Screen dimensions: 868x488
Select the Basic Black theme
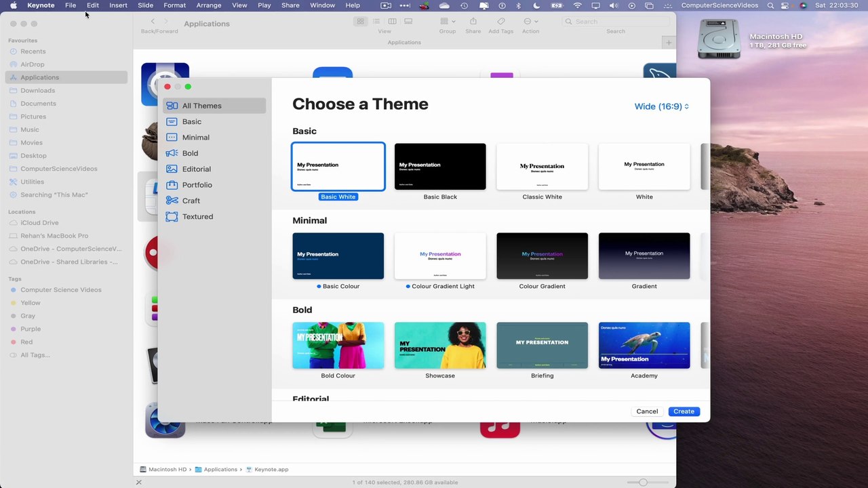pyautogui.click(x=440, y=167)
